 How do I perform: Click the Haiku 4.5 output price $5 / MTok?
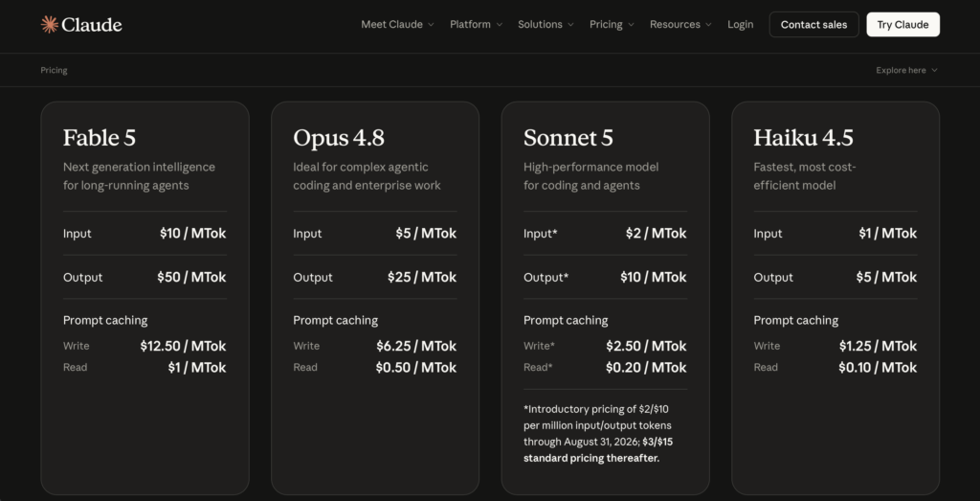click(x=886, y=277)
